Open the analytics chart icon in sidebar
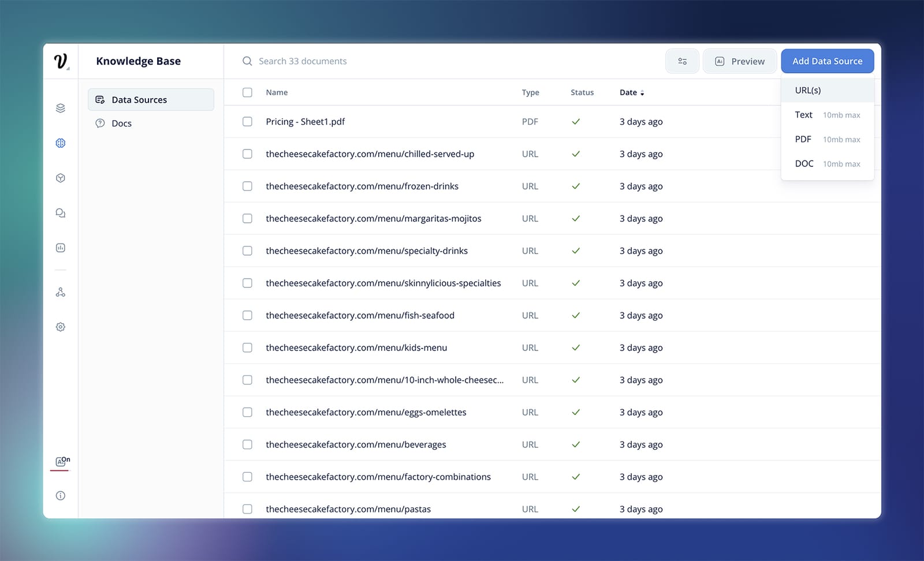Image resolution: width=924 pixels, height=561 pixels. click(x=61, y=248)
